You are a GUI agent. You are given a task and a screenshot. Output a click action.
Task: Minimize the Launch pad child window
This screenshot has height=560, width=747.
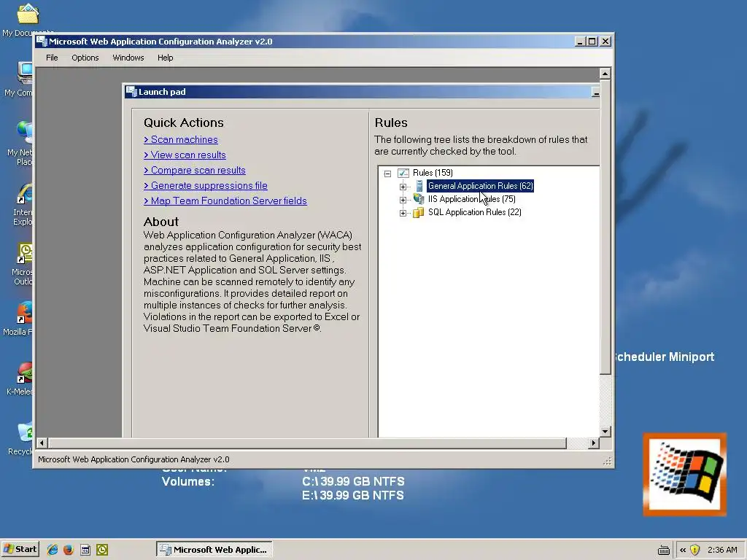(595, 93)
